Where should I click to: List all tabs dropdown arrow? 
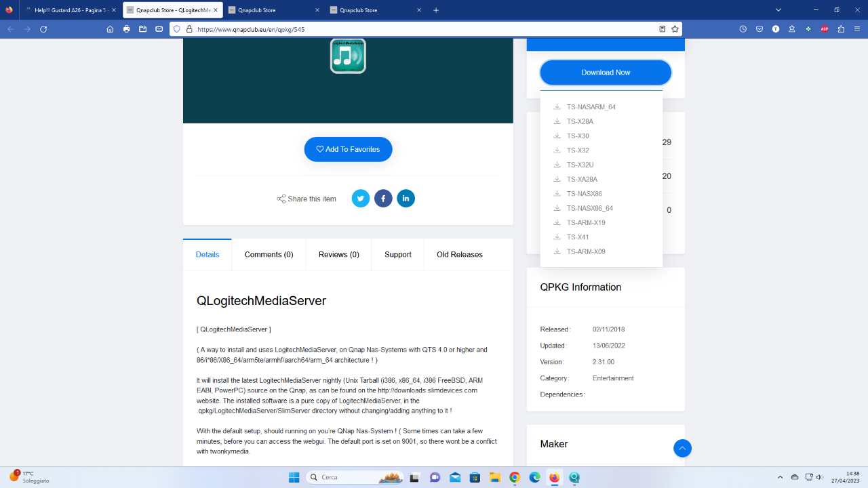click(x=778, y=10)
